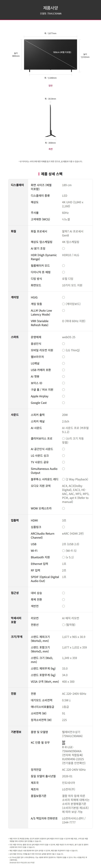This screenshot has height=868, width=101.
Task: Click the webOS 25 operating system value
Action: [x=69, y=337]
